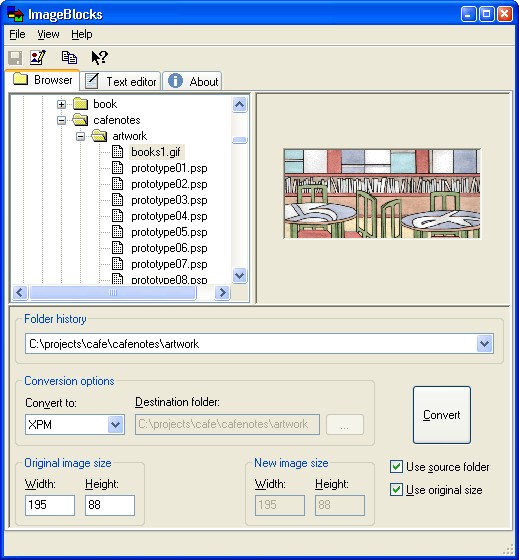
Task: Click the grayed save disk toolbar icon
Action: pyautogui.click(x=15, y=58)
